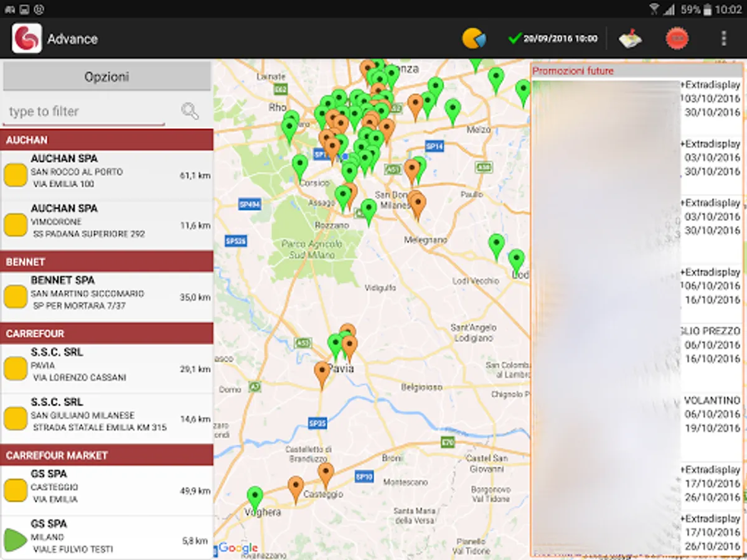Screen dimensions: 747x560
Task: Click the green map pin at Voghera
Action: 255,498
